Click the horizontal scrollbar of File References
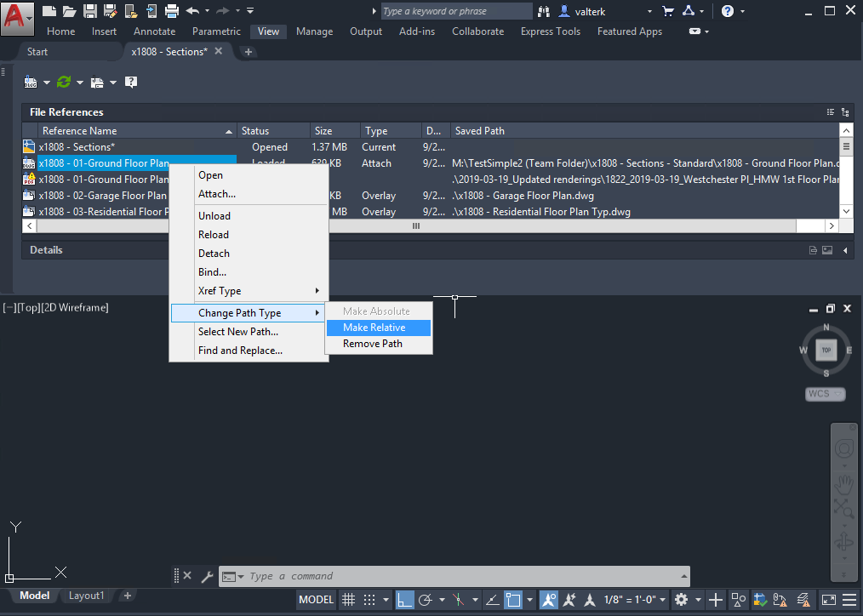Viewport: 863px width, 616px height. pos(416,226)
